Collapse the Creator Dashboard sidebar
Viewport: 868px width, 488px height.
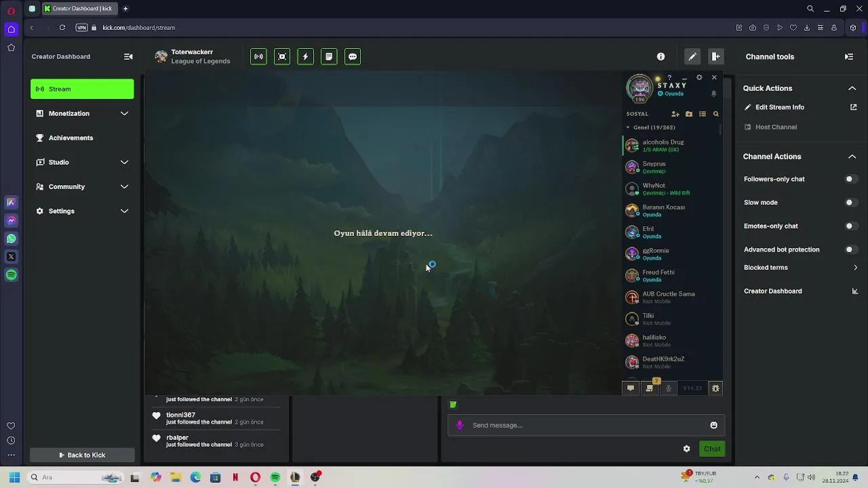[128, 57]
